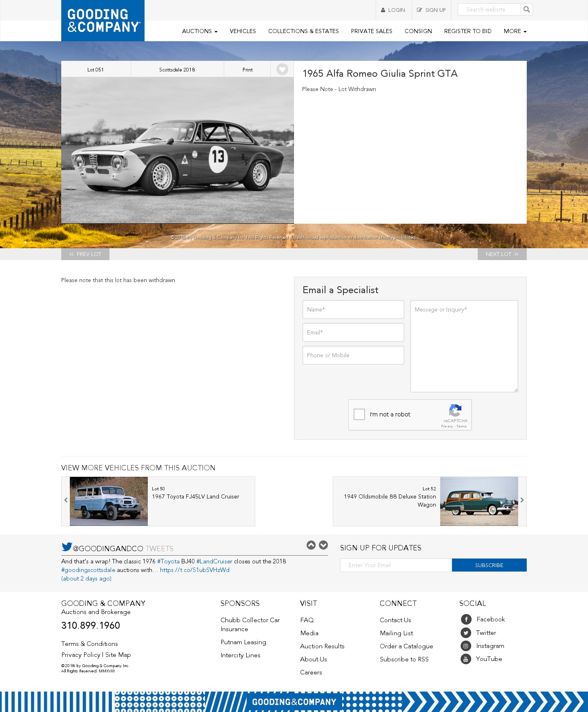
Task: Click right carousel arrow in vehicles list
Action: tap(522, 500)
